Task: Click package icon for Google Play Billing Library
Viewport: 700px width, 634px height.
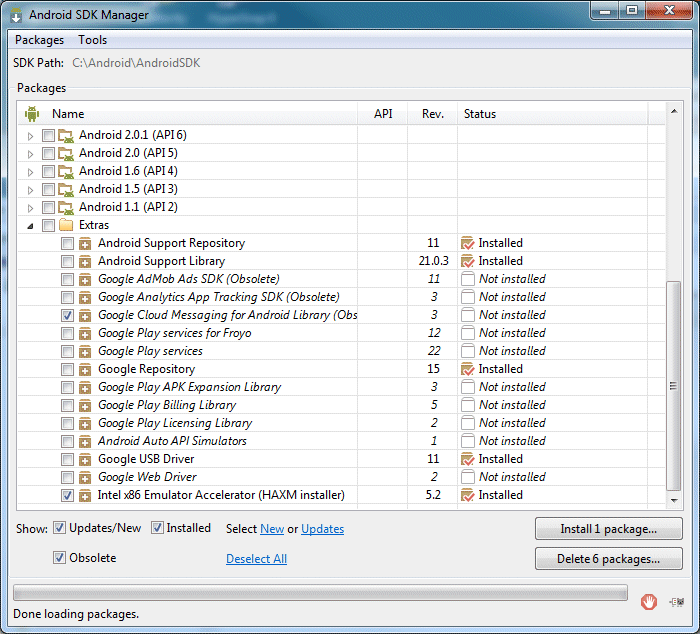Action: click(85, 405)
